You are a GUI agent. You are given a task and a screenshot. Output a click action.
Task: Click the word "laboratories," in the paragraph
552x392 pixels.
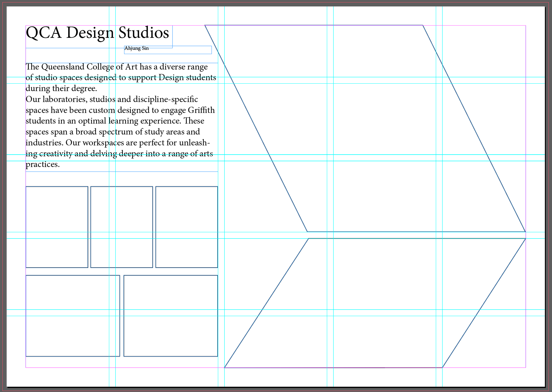(65, 99)
